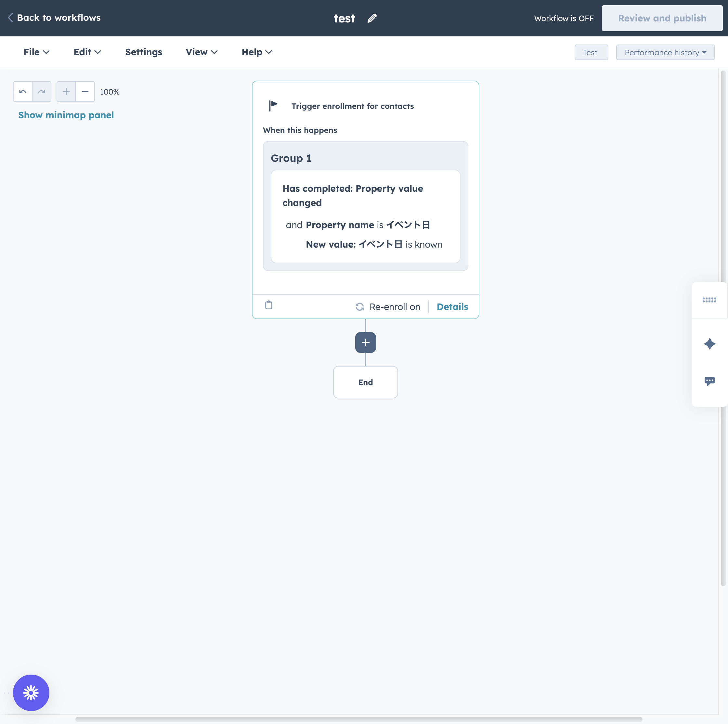Click the horizontal scrollbar at bottom
Image resolution: width=728 pixels, height=724 pixels.
(x=358, y=719)
